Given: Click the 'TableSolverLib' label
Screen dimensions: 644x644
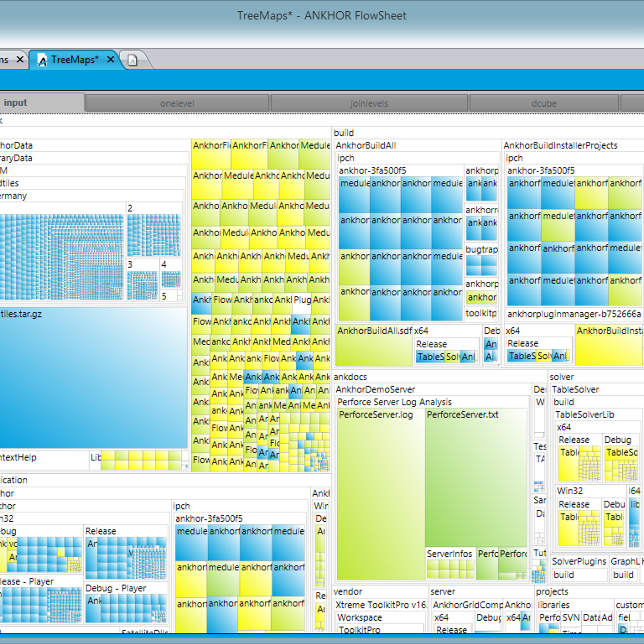Looking at the screenshot, I should 584,415.
